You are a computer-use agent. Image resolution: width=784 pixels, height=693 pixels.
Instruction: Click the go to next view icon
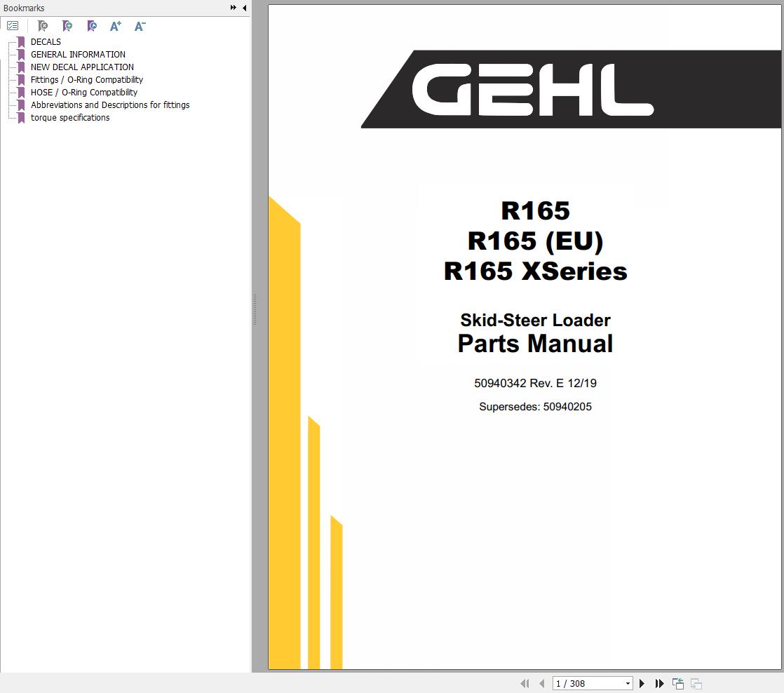coord(696,683)
